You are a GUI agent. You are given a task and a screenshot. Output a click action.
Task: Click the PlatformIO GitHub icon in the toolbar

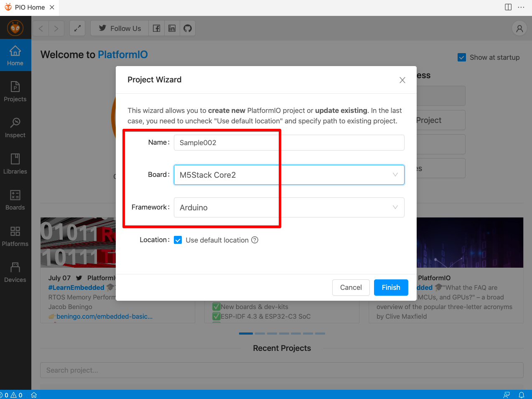(187, 28)
